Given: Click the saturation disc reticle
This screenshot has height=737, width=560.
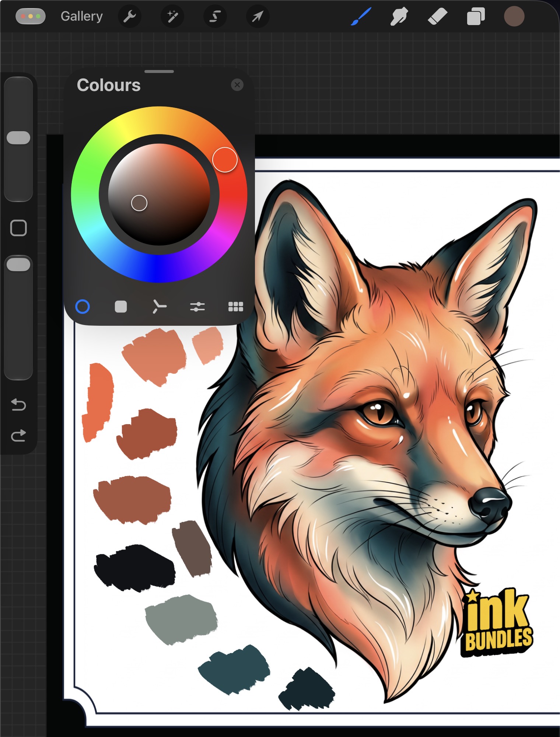Looking at the screenshot, I should coord(139,203).
